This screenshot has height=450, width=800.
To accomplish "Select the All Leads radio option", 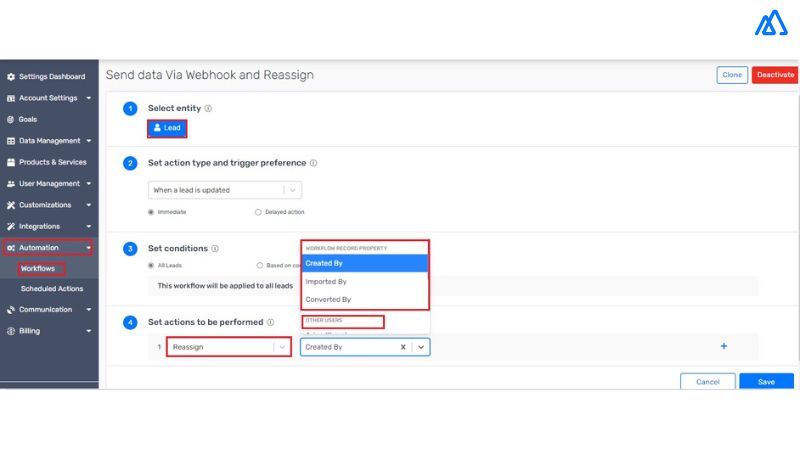I will (151, 265).
